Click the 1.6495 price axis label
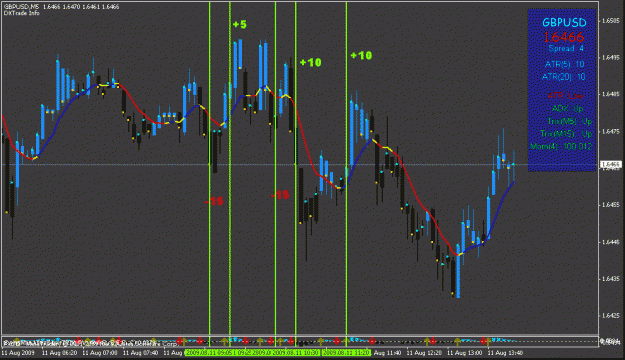Viewport: 625px width, 360px height. (x=611, y=58)
